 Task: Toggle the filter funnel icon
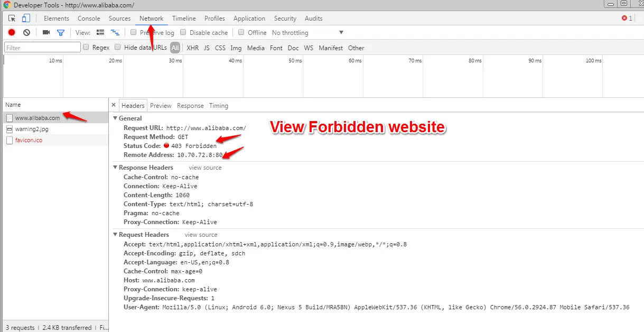pos(61,32)
